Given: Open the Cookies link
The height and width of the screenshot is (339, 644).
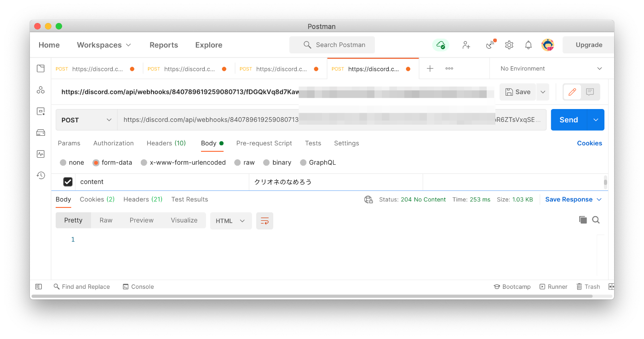Looking at the screenshot, I should [x=590, y=143].
